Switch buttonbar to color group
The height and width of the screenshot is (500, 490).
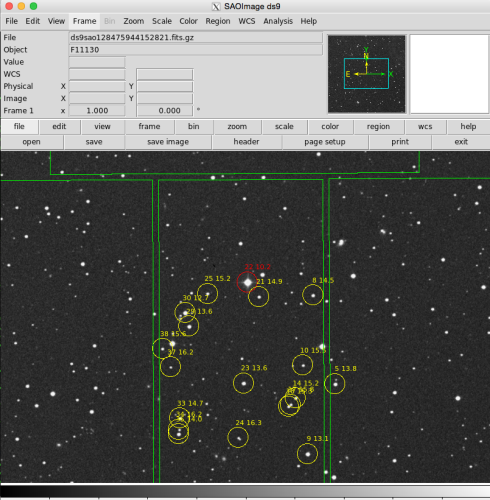pyautogui.click(x=330, y=127)
